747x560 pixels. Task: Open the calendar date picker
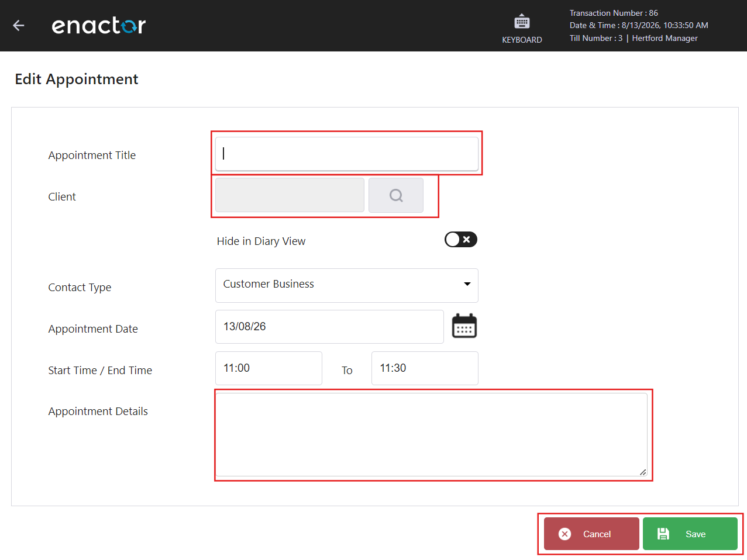(x=464, y=326)
